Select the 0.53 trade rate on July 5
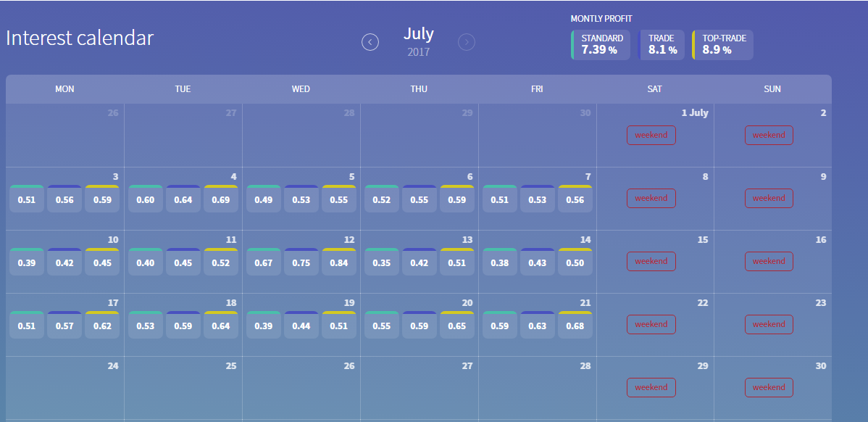The height and width of the screenshot is (422, 868). (301, 199)
